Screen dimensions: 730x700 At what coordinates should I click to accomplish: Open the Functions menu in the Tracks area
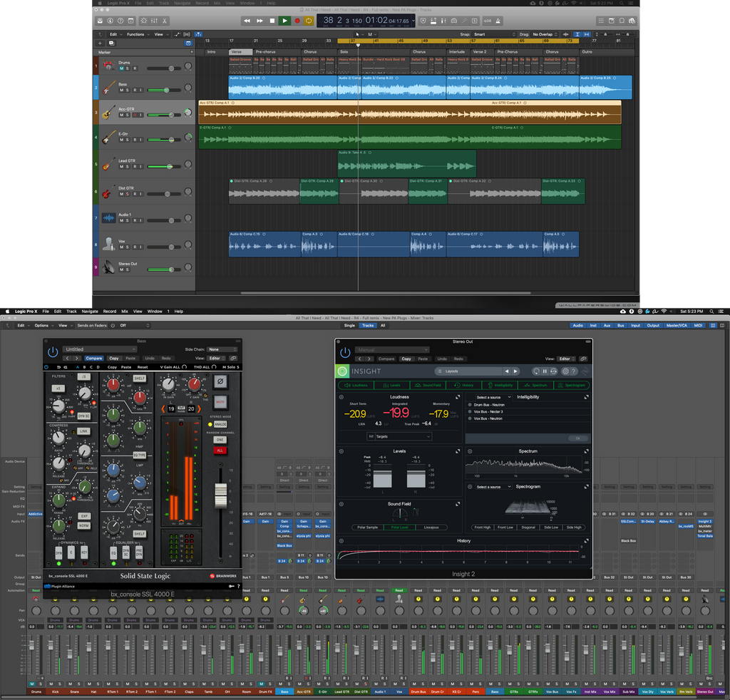[138, 34]
